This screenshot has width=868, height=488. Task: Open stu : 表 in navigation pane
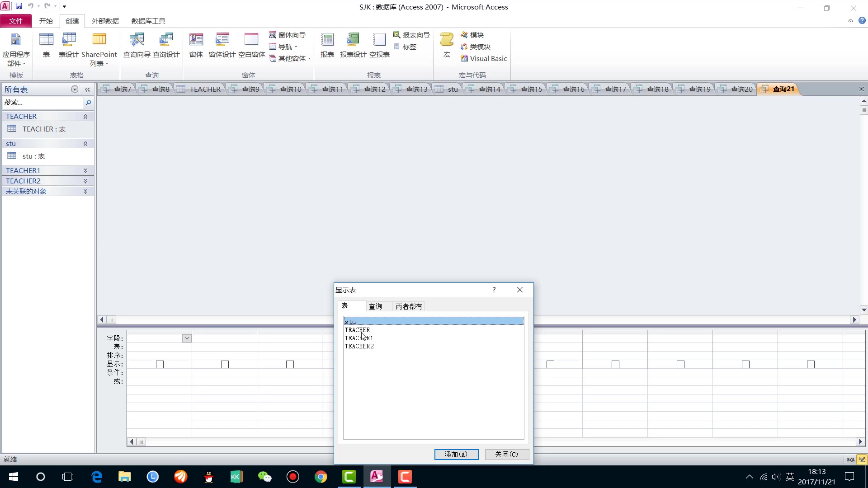(x=48, y=156)
